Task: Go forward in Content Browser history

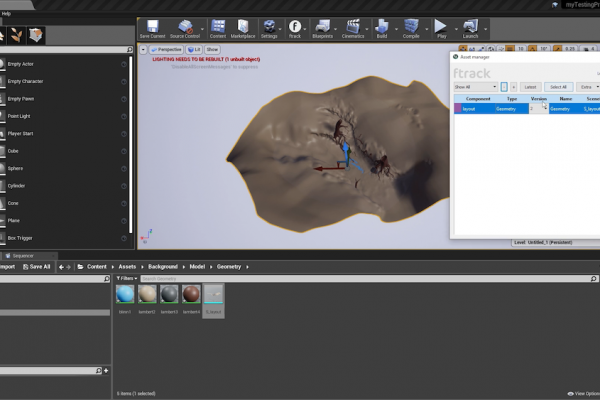Action: pos(68,267)
